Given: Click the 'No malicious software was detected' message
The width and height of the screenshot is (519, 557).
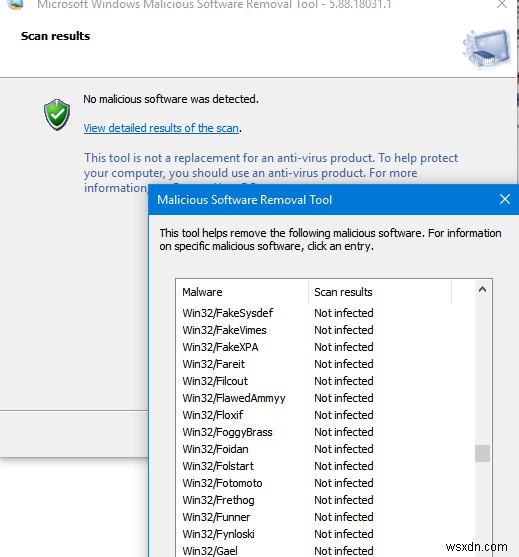Looking at the screenshot, I should 171,99.
